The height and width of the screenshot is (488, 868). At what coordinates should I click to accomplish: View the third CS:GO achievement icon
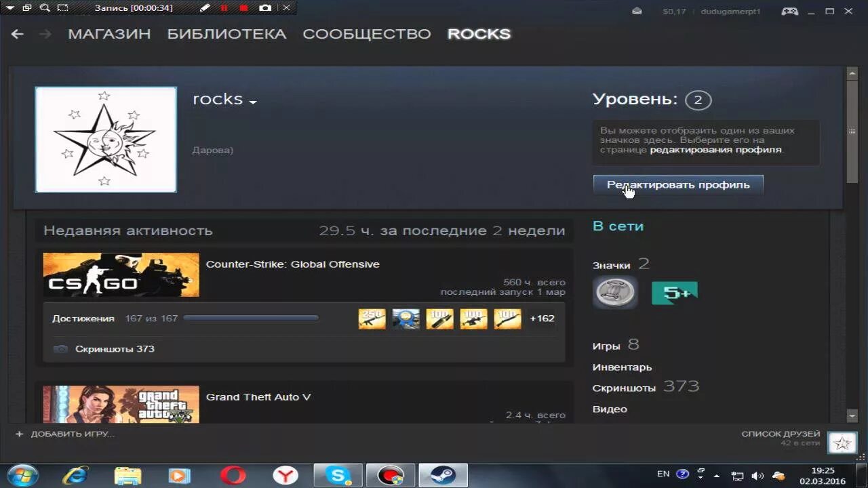[439, 318]
